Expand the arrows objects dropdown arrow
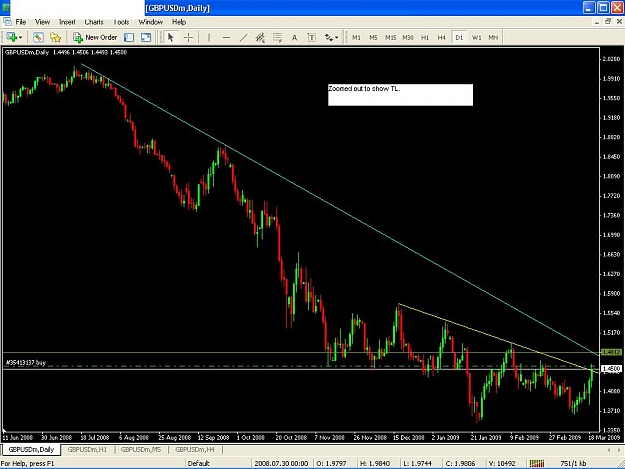 point(337,37)
